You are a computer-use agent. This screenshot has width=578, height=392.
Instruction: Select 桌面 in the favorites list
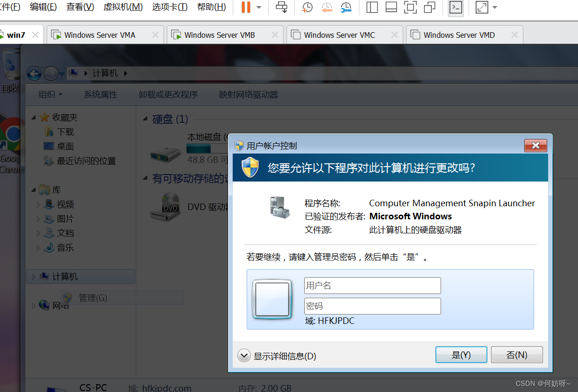[65, 147]
